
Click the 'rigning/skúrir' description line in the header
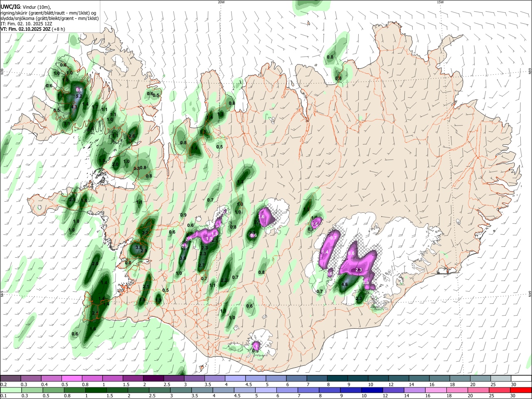click(x=48, y=12)
